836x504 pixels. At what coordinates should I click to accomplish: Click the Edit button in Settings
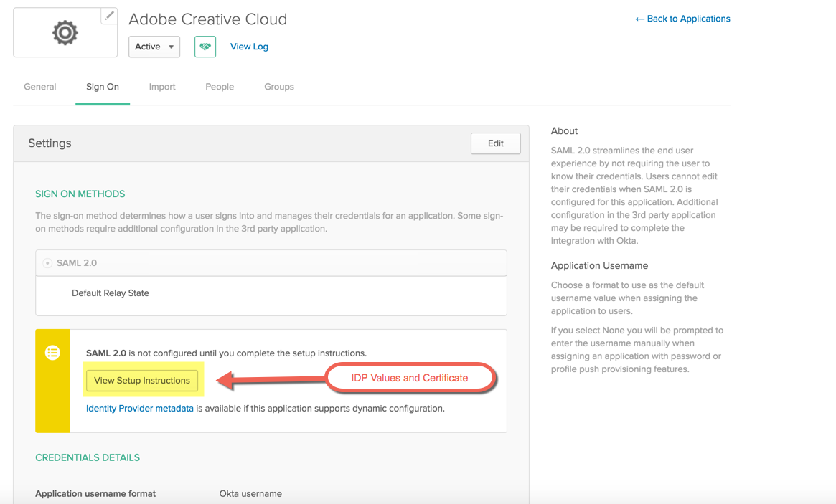coord(495,143)
